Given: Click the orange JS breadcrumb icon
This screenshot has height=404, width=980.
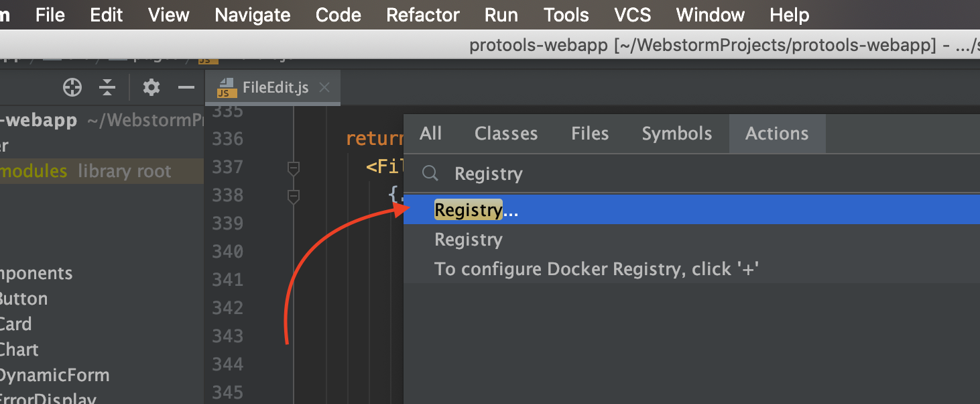Looking at the screenshot, I should click(208, 58).
